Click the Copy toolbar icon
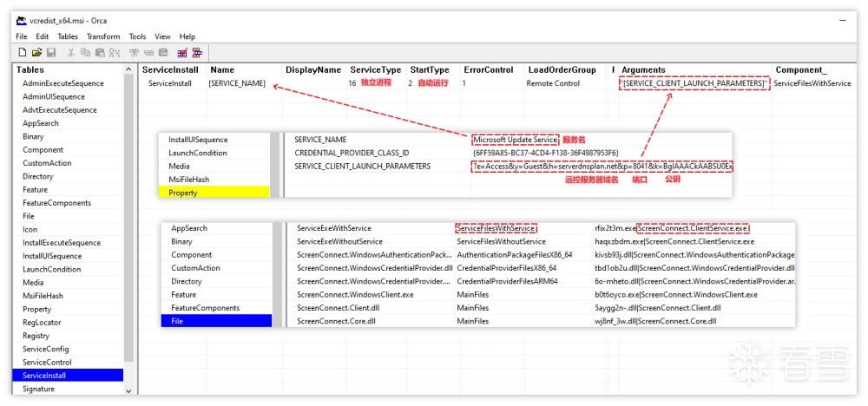The image size is (868, 406). pyautogui.click(x=85, y=53)
